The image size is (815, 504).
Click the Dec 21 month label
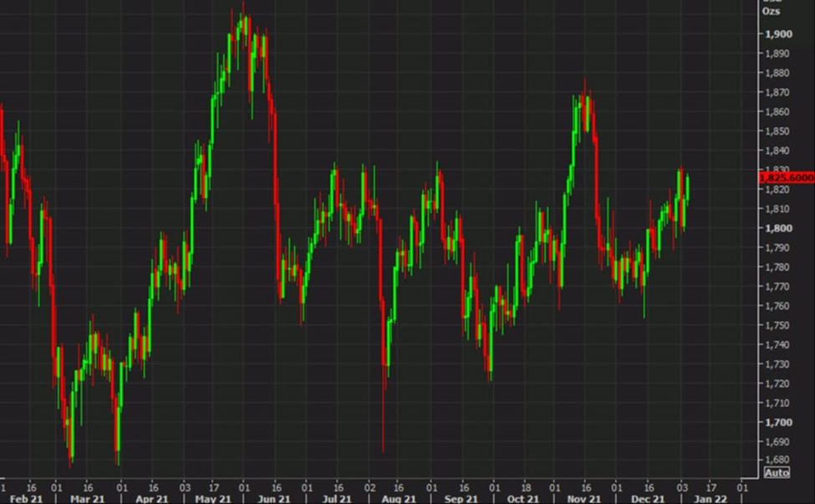pos(648,499)
